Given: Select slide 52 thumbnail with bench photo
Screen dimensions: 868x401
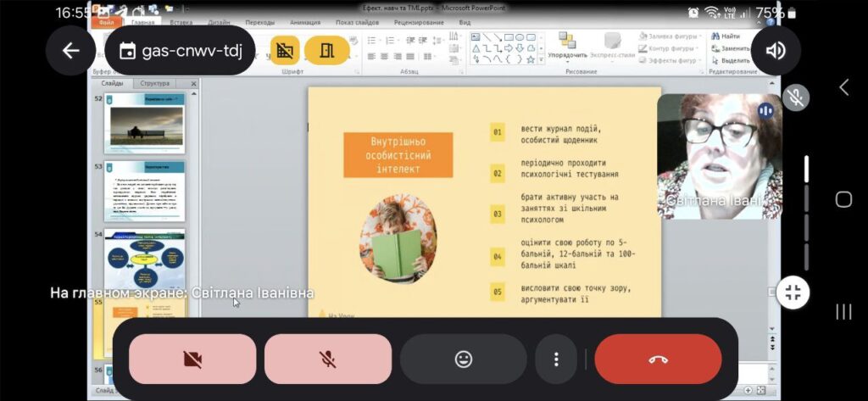Looking at the screenshot, I should coord(143,119).
